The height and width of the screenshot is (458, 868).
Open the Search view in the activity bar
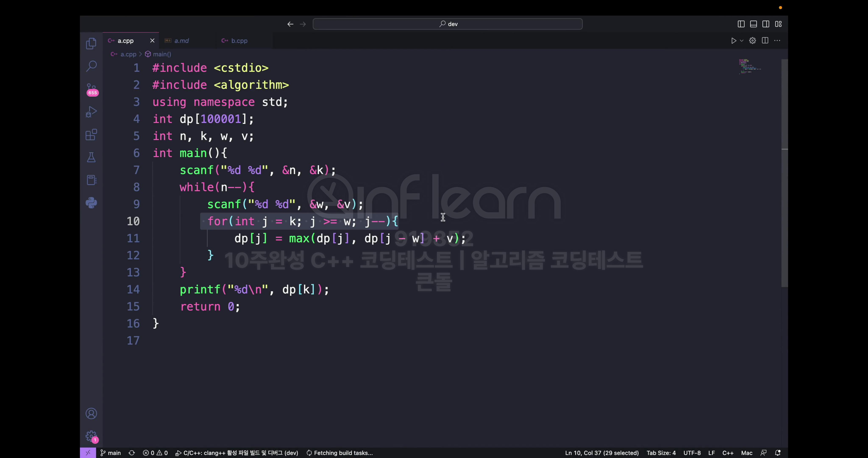[91, 66]
